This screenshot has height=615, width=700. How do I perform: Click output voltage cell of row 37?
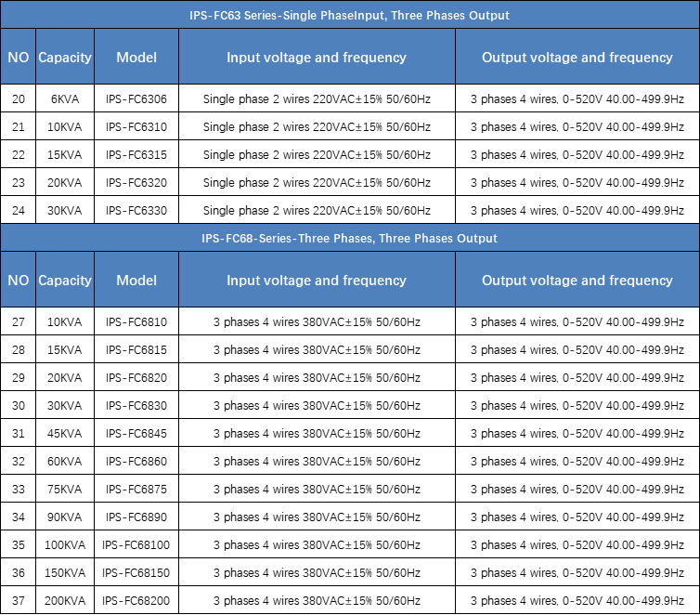(x=577, y=600)
